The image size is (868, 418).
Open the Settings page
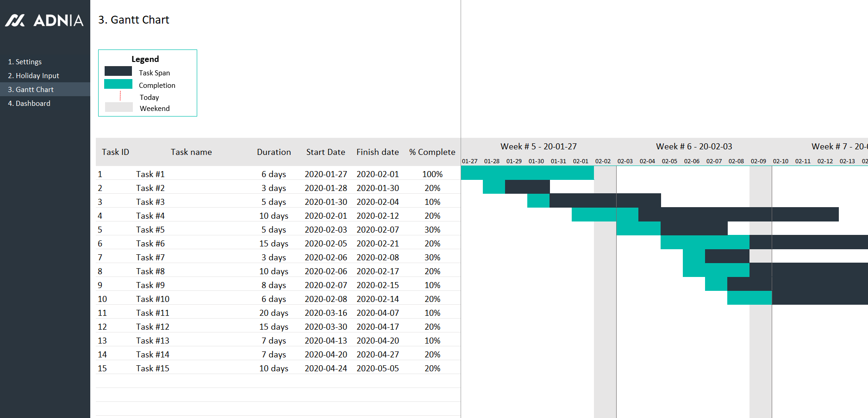click(25, 61)
